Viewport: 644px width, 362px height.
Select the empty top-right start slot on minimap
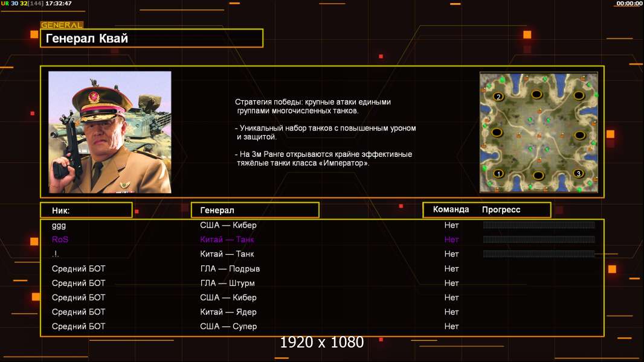pyautogui.click(x=578, y=95)
